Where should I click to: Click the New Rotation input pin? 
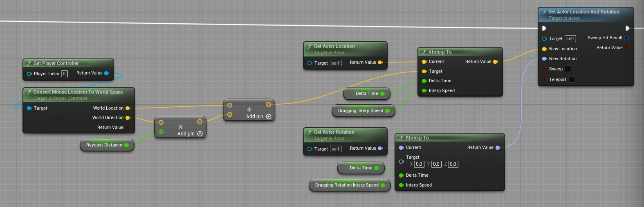544,59
